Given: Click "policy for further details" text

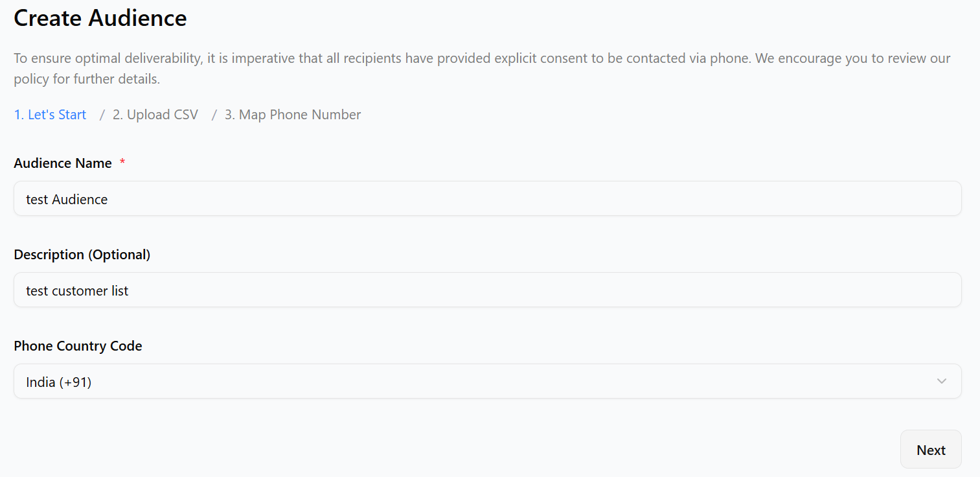Looking at the screenshot, I should [x=87, y=80].
